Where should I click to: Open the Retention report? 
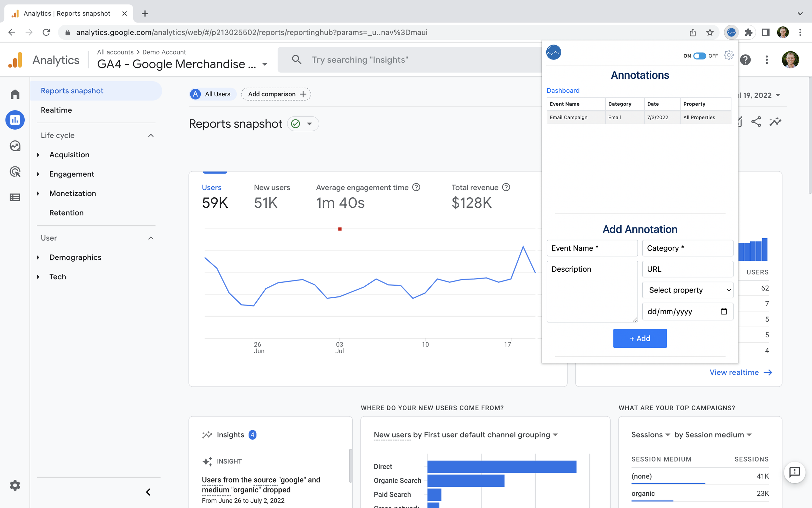pos(67,212)
